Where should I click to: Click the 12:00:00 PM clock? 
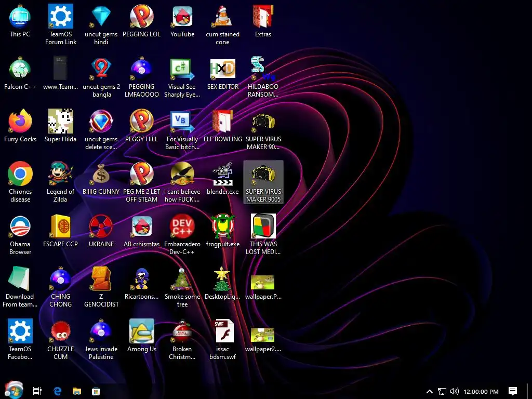pyautogui.click(x=481, y=392)
